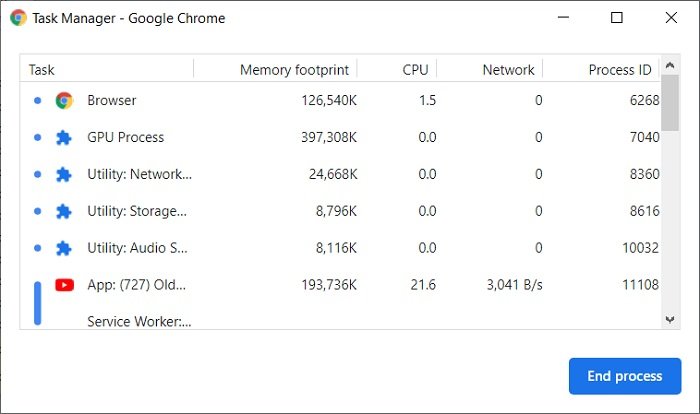Select the GPU Process puzzle icon
700x414 pixels.
(64, 138)
